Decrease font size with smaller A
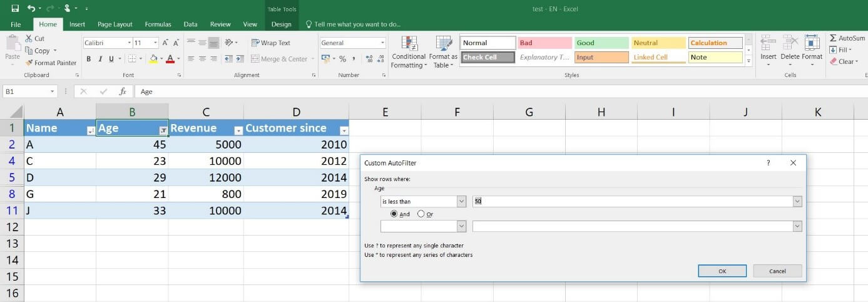Image resolution: width=868 pixels, height=302 pixels. click(175, 43)
